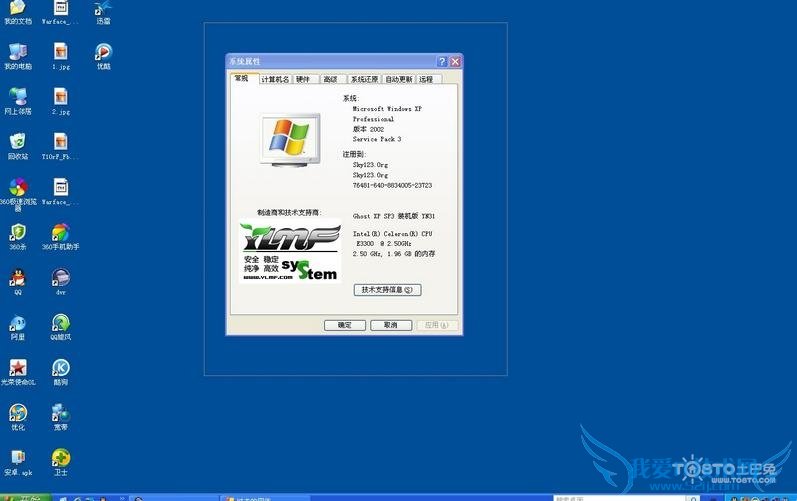Cancel the dialog with 取消
Screen dimensions: 797x501
[x=391, y=325]
